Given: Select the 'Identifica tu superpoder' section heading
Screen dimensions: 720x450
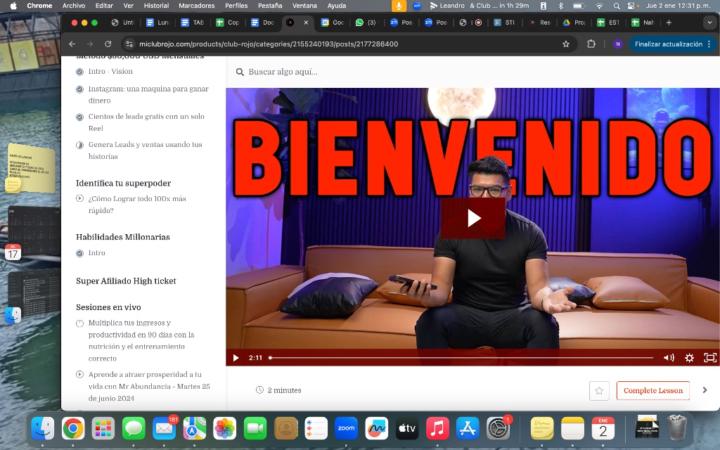Looking at the screenshot, I should (x=123, y=183).
